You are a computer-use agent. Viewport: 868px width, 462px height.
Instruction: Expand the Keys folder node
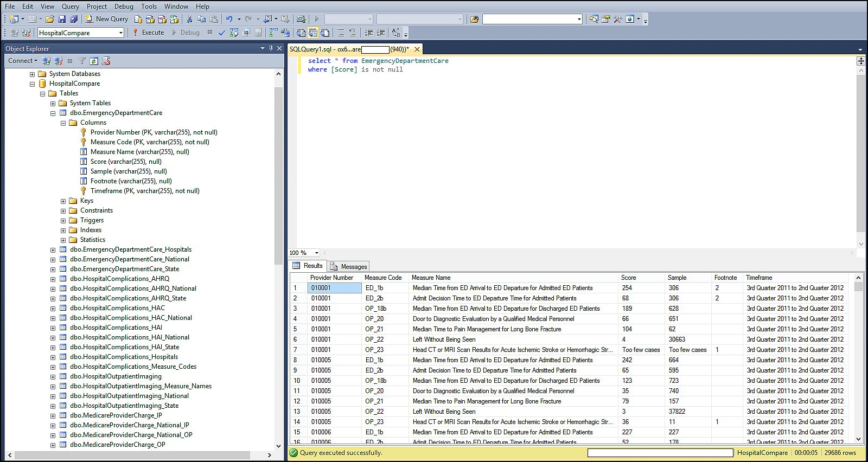(x=63, y=201)
